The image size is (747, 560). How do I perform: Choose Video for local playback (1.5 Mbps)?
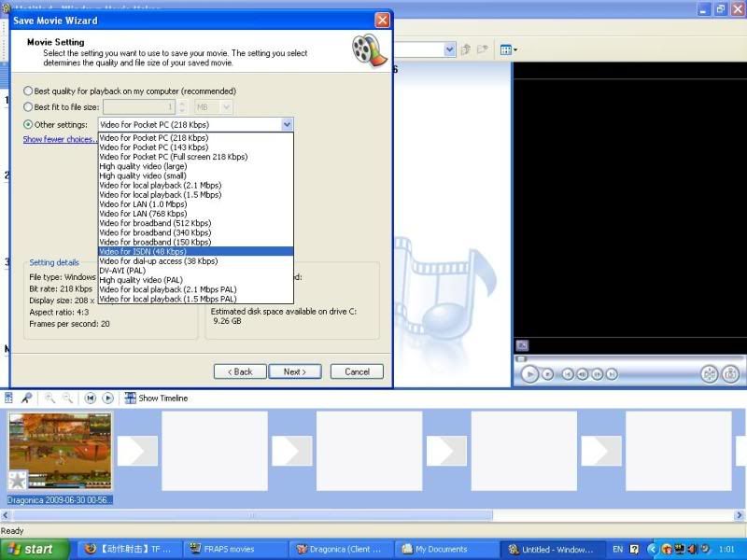click(x=195, y=195)
